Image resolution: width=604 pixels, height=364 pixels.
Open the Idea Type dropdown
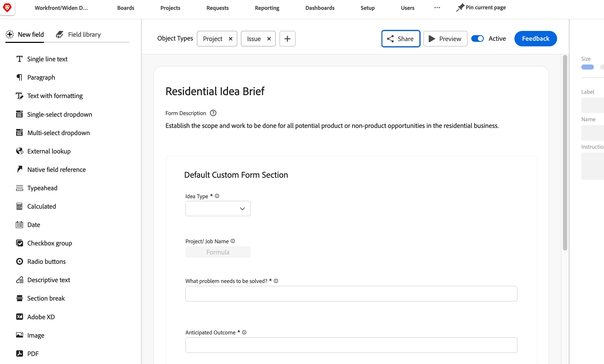pos(218,209)
